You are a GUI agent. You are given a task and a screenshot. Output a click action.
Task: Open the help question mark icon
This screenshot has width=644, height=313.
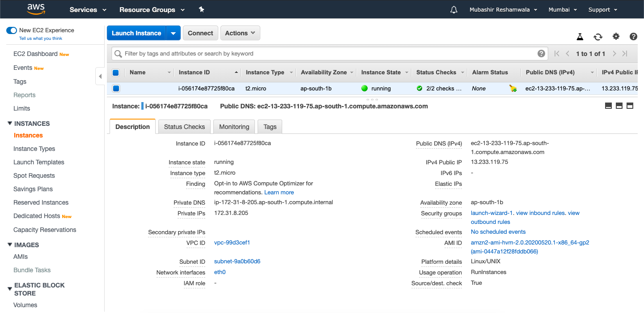(633, 37)
